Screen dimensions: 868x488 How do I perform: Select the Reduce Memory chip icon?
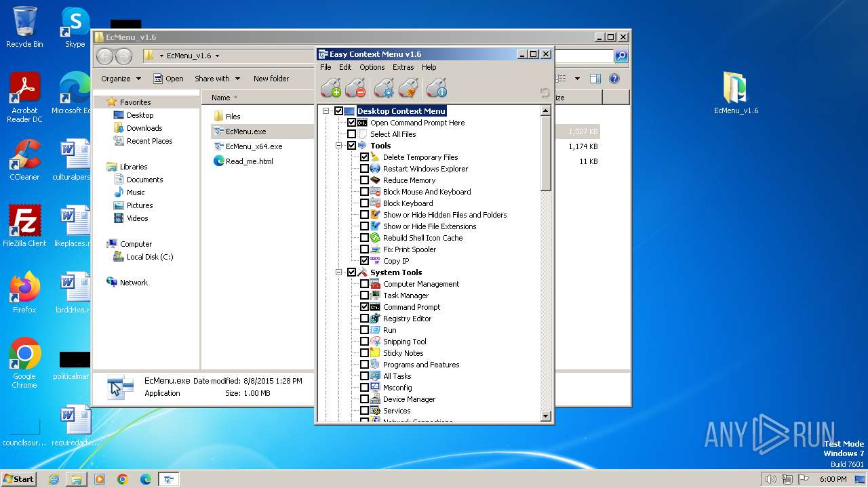coord(375,180)
